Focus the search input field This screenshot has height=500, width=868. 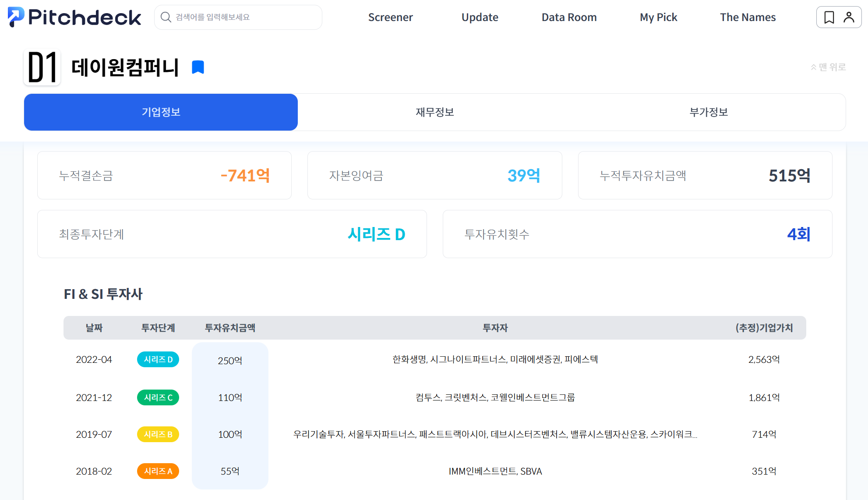[245, 17]
